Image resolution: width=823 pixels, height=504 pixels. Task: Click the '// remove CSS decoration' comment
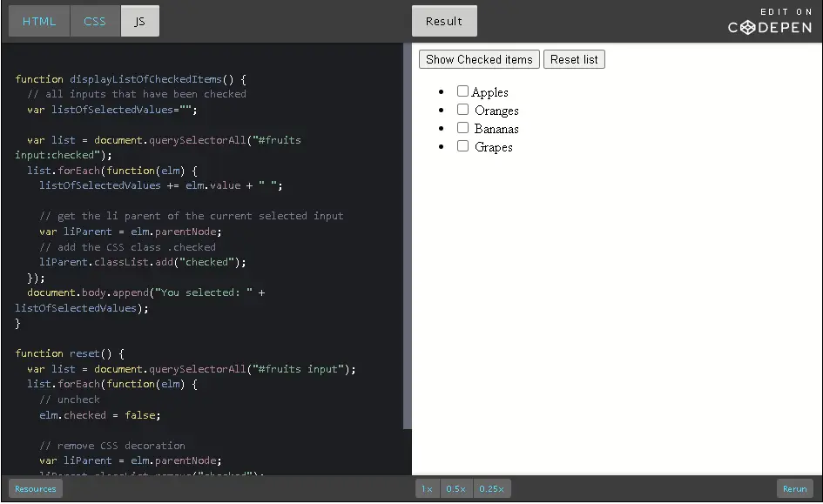tap(112, 446)
